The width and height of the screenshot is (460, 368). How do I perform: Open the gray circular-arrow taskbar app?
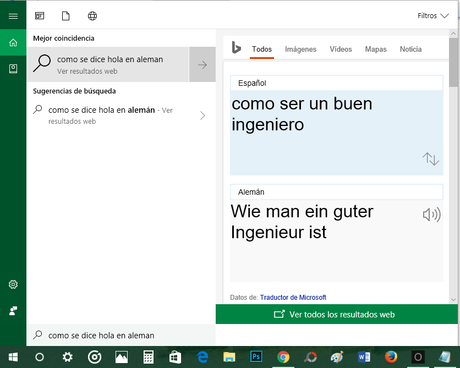coord(310,357)
